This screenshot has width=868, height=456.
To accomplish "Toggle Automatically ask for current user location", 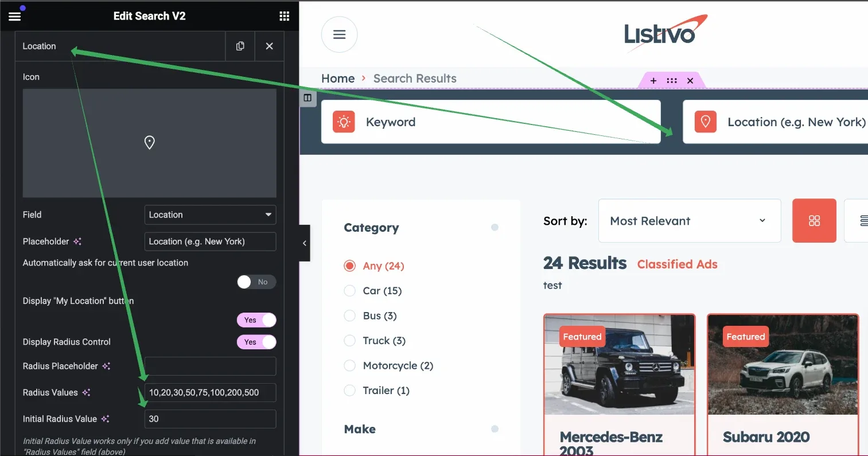I will pyautogui.click(x=256, y=282).
